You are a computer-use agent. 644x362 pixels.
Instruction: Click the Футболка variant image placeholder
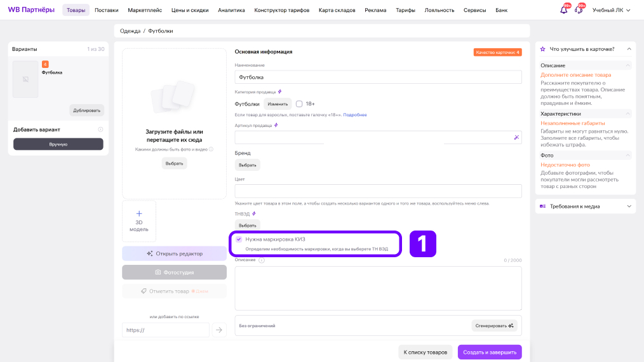coord(25,79)
